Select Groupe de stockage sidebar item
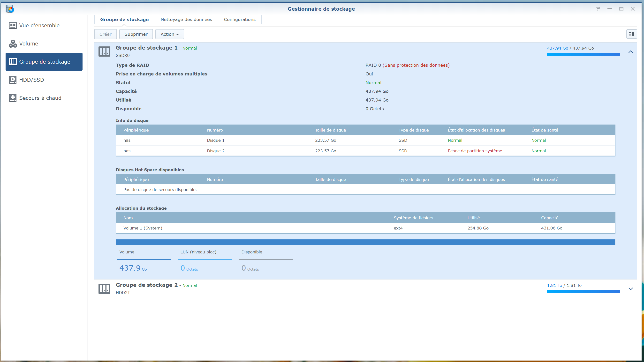644x362 pixels. click(44, 62)
